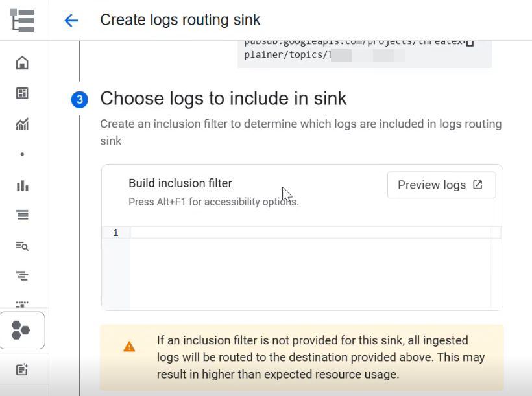Click the small dot item in sidebar
The image size is (532, 396).
(22, 154)
